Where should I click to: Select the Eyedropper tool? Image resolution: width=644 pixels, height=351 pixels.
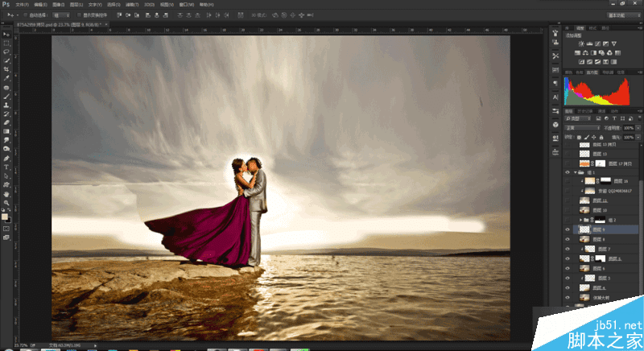coord(6,78)
